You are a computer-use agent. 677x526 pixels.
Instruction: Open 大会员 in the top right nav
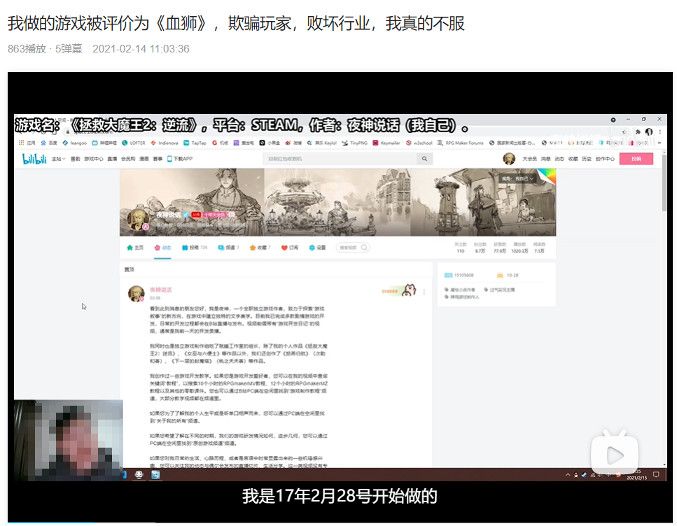coord(529,159)
